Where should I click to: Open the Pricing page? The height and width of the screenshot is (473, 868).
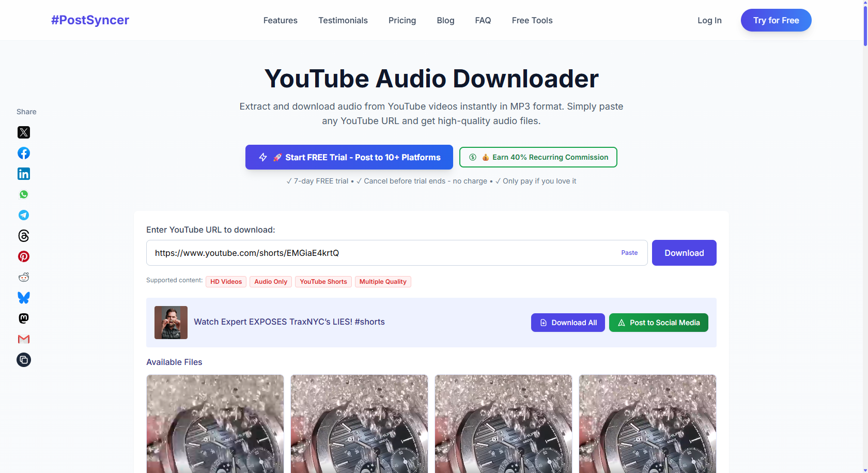point(402,20)
